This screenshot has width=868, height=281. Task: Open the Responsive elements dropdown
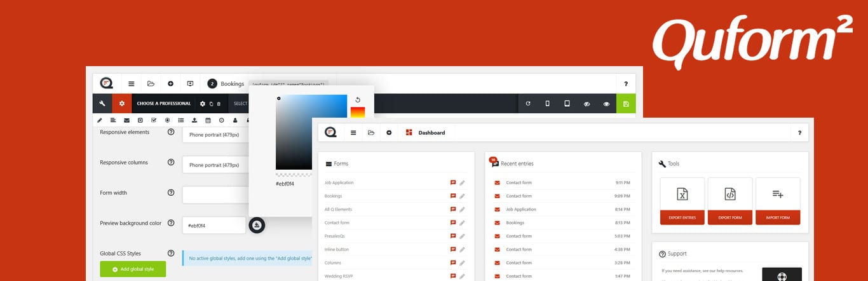coord(215,135)
